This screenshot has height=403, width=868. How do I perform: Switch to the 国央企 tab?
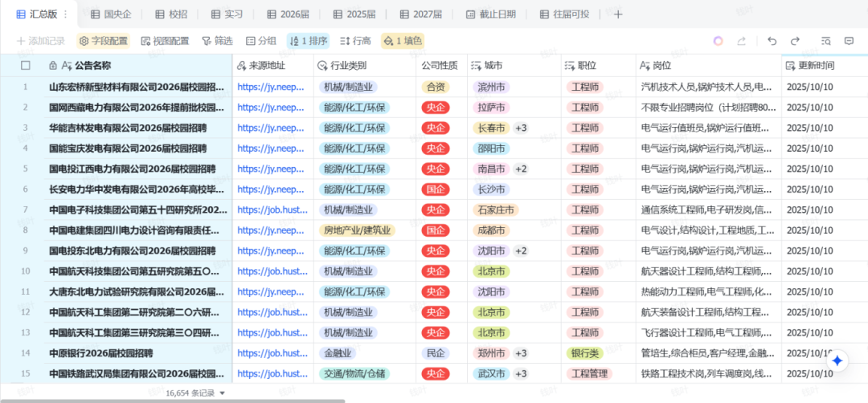click(x=111, y=14)
